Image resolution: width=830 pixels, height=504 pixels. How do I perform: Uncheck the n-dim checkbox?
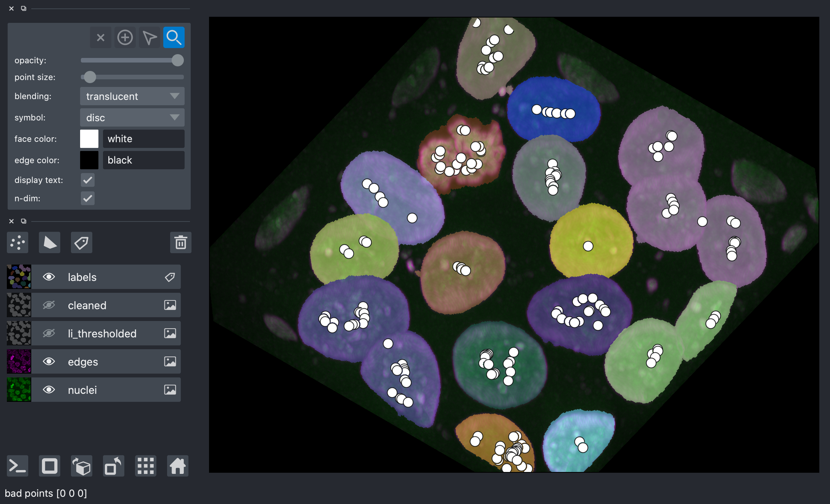(x=88, y=198)
